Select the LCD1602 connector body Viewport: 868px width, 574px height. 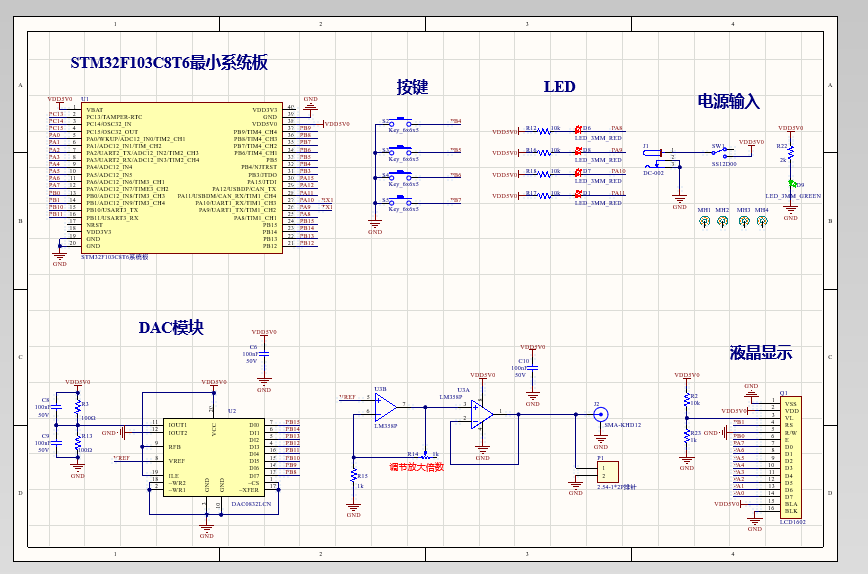point(790,458)
